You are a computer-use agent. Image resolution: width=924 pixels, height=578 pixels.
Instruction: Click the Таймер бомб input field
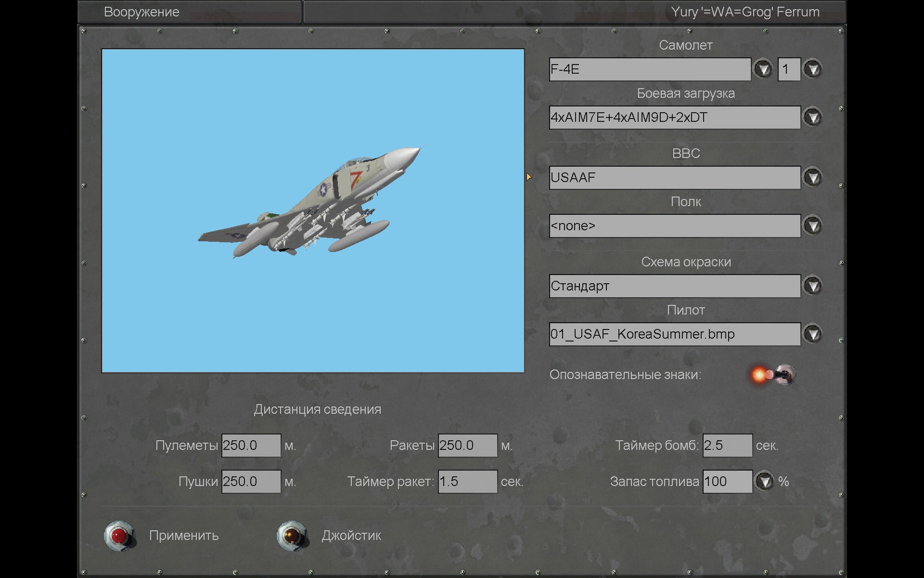[x=727, y=446]
